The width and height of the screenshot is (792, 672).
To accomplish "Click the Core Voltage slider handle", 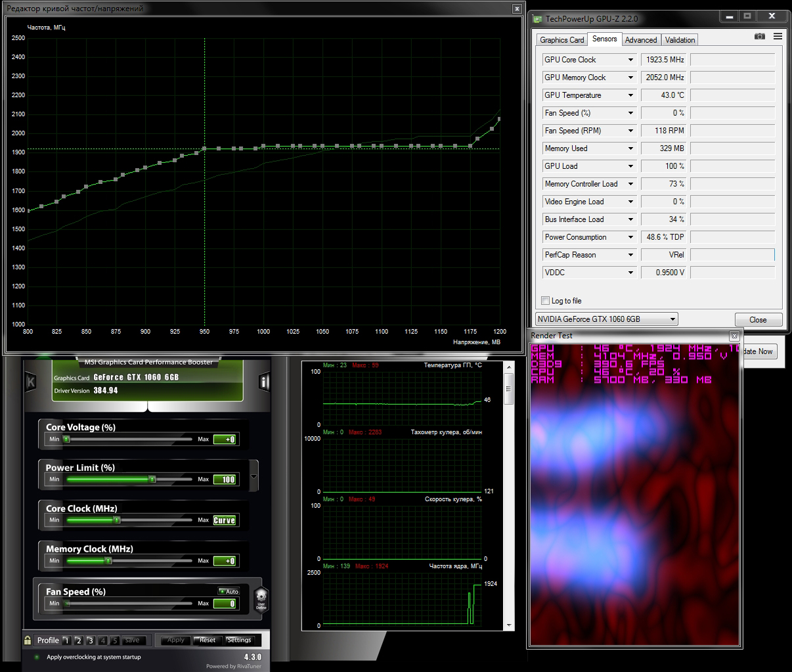I will [66, 439].
